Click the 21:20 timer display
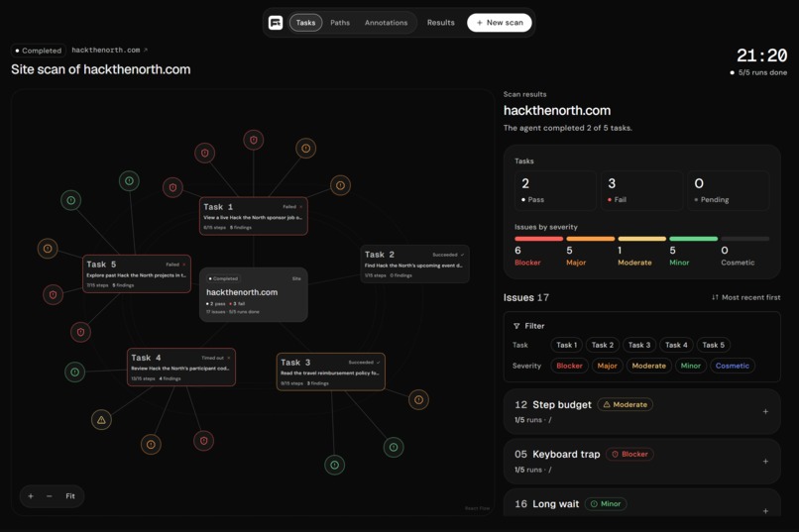The height and width of the screenshot is (532, 799). point(761,54)
